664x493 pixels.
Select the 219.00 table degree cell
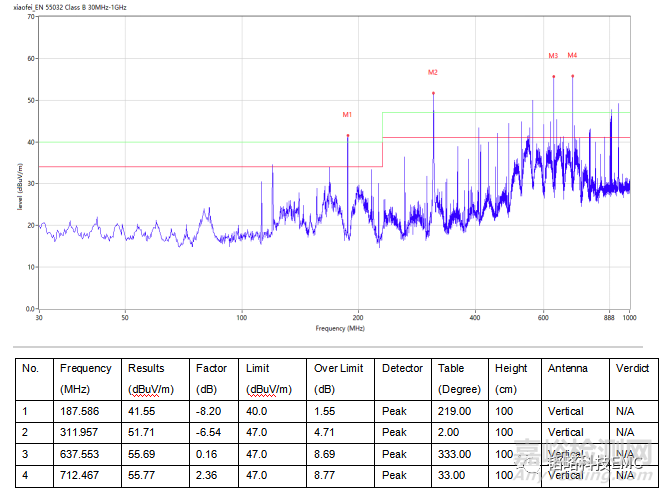453,411
